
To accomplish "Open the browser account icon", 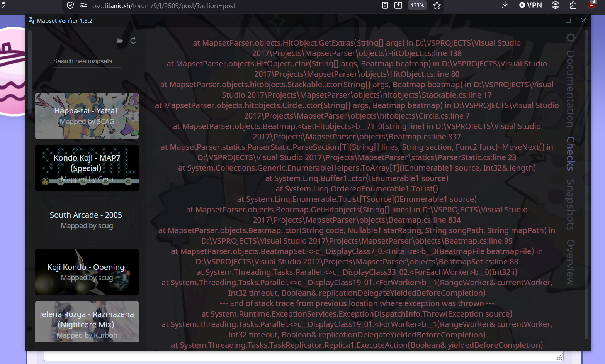I will coord(556,5).
